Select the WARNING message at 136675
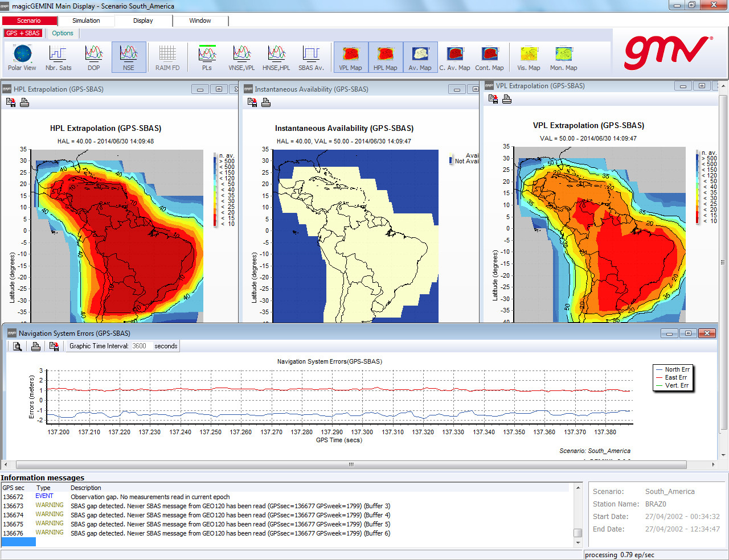The image size is (729, 560). pyautogui.click(x=286, y=524)
